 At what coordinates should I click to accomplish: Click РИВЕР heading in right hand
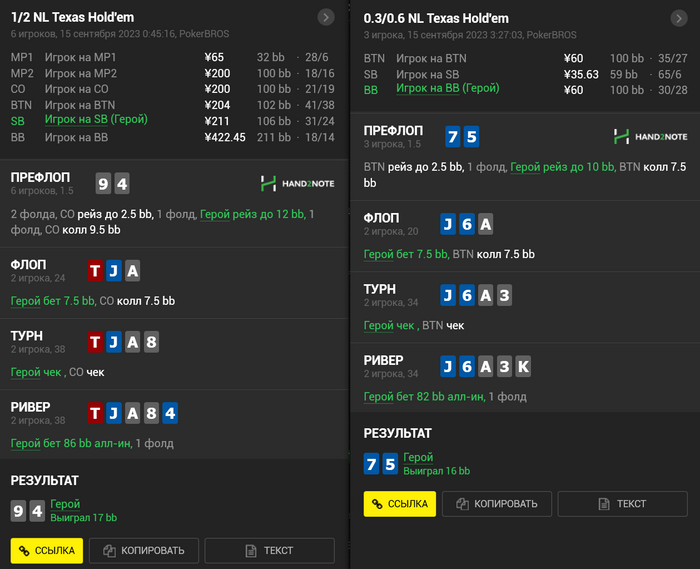tap(383, 360)
